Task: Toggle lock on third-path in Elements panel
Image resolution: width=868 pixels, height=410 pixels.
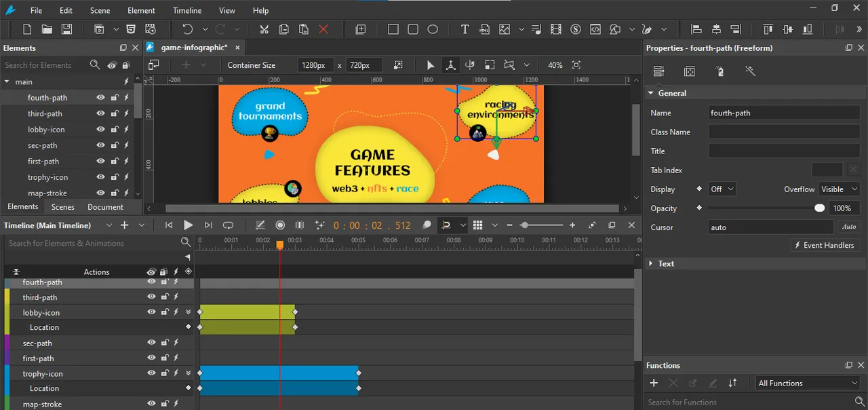Action: [115, 113]
